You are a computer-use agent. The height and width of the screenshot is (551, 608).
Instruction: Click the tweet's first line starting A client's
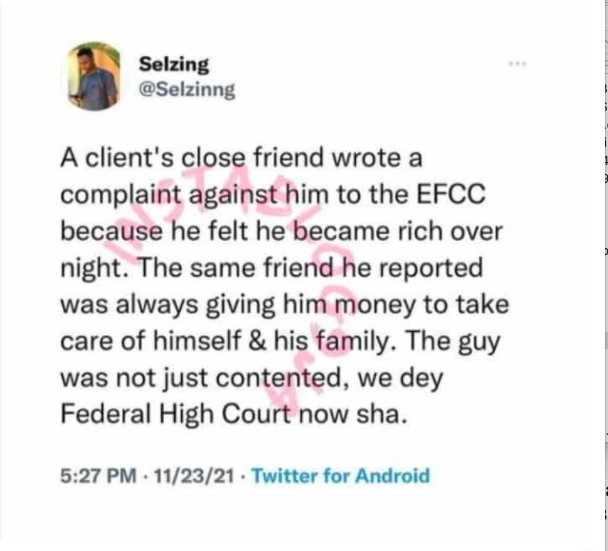click(x=241, y=158)
